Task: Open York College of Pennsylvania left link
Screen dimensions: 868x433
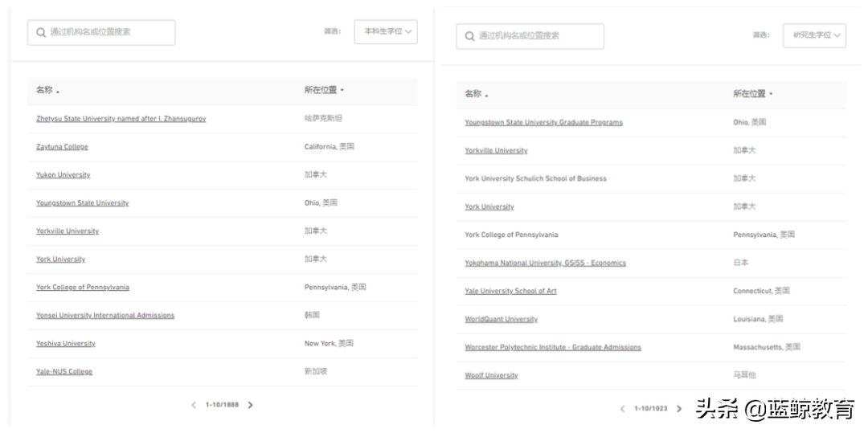Action: (83, 288)
